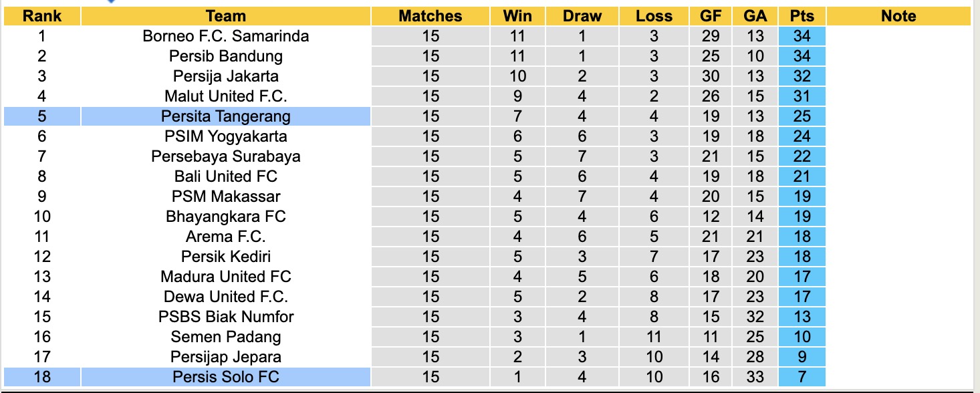980x393 pixels.
Task: Click the PSBS Biak Numfor team name
Action: [226, 317]
